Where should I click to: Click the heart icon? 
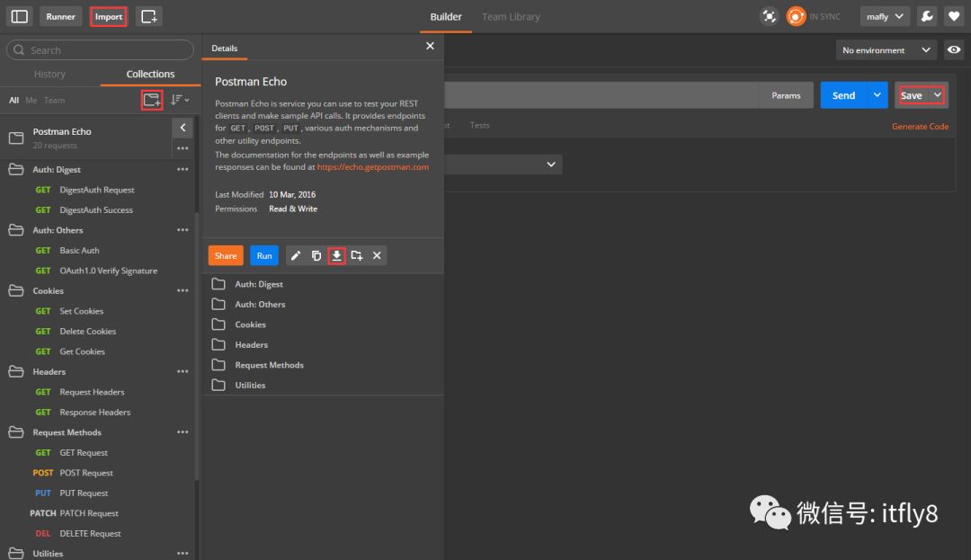click(954, 17)
